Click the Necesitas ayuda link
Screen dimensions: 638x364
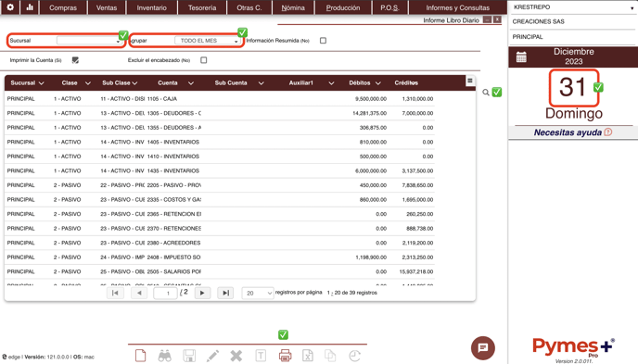568,132
